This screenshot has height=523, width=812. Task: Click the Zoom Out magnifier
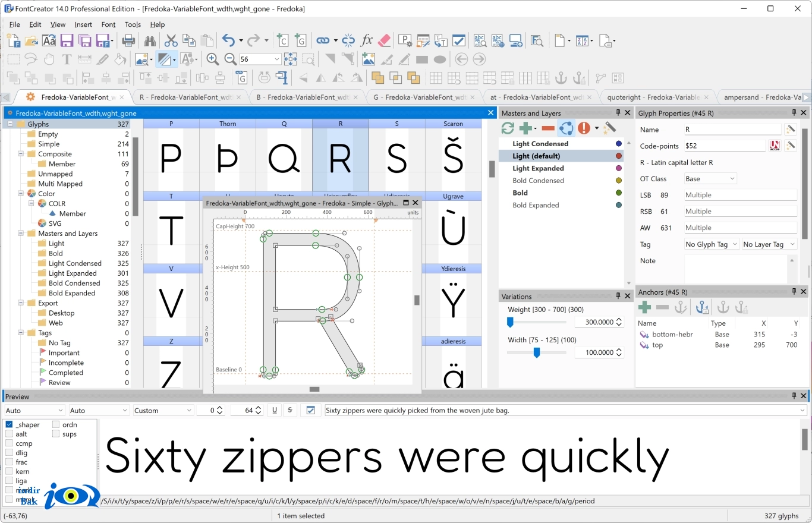click(x=231, y=59)
